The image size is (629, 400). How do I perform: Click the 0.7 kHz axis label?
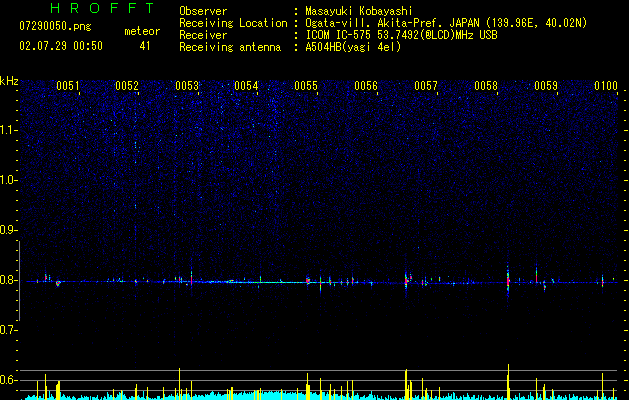click(x=9, y=330)
